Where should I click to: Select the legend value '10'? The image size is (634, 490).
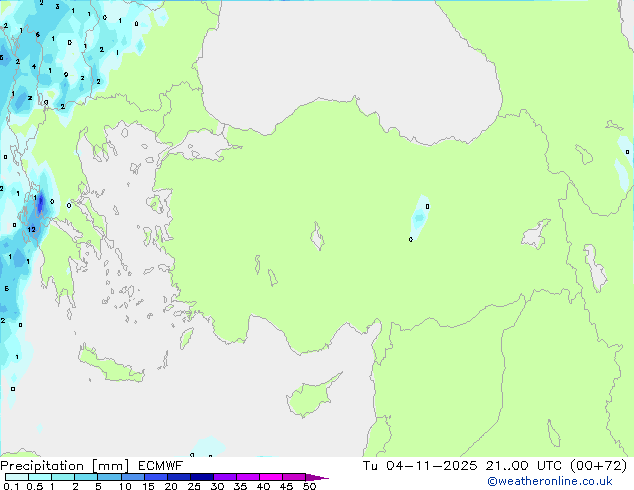pos(125,486)
